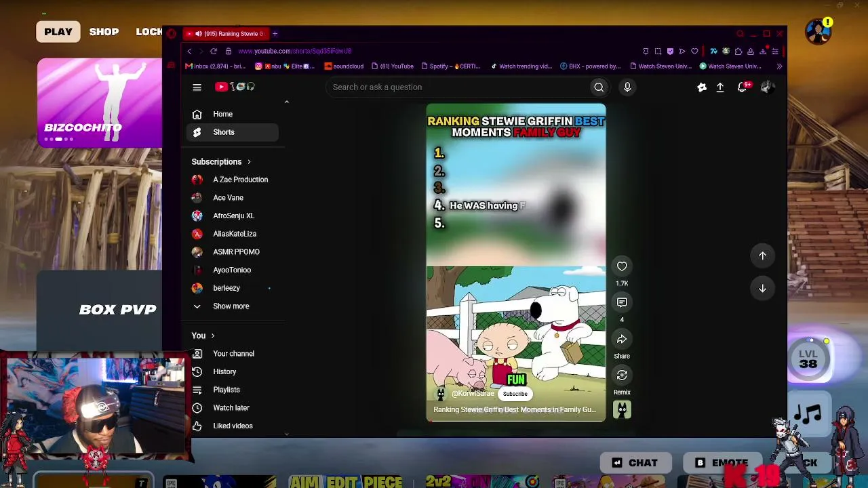868x488 pixels.
Task: Add page to bookmarks heart icon
Action: (x=694, y=51)
